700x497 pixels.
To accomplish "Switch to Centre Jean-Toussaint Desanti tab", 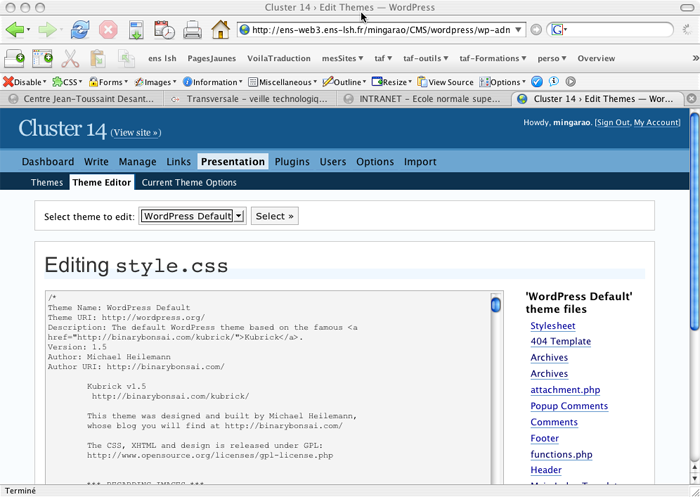I will point(82,99).
